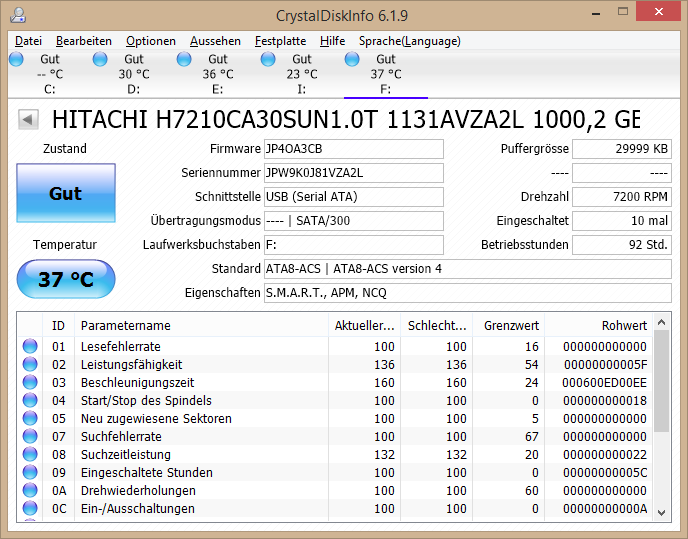This screenshot has height=539, width=688.
Task: Click the Standard field ATA8-ACS
Action: pyautogui.click(x=468, y=269)
